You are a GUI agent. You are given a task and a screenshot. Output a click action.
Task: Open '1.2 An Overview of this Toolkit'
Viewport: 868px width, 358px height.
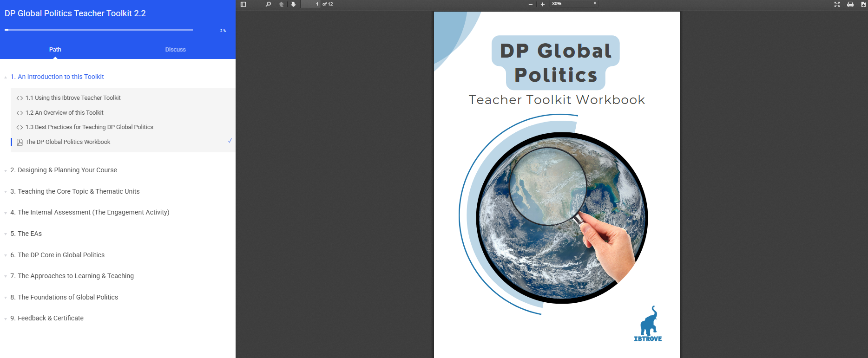[65, 112]
